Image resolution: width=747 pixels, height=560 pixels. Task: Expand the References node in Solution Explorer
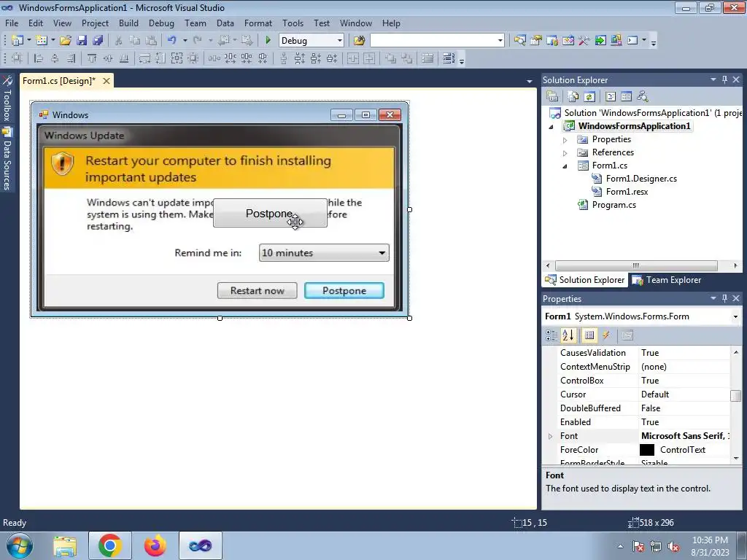[565, 153]
